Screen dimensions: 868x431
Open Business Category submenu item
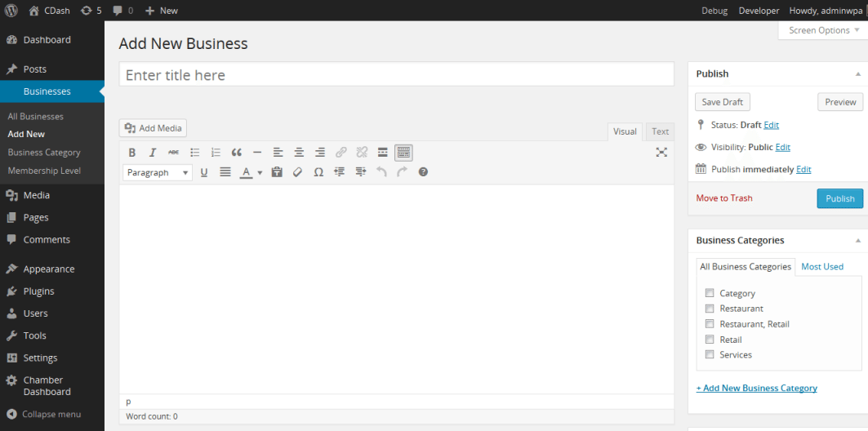(x=44, y=152)
